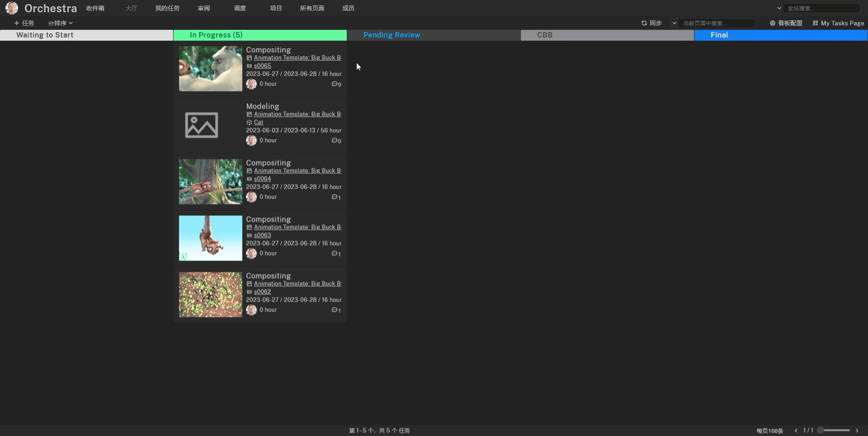Click the Orchestra logo title
The width and height of the screenshot is (868, 436).
point(51,8)
